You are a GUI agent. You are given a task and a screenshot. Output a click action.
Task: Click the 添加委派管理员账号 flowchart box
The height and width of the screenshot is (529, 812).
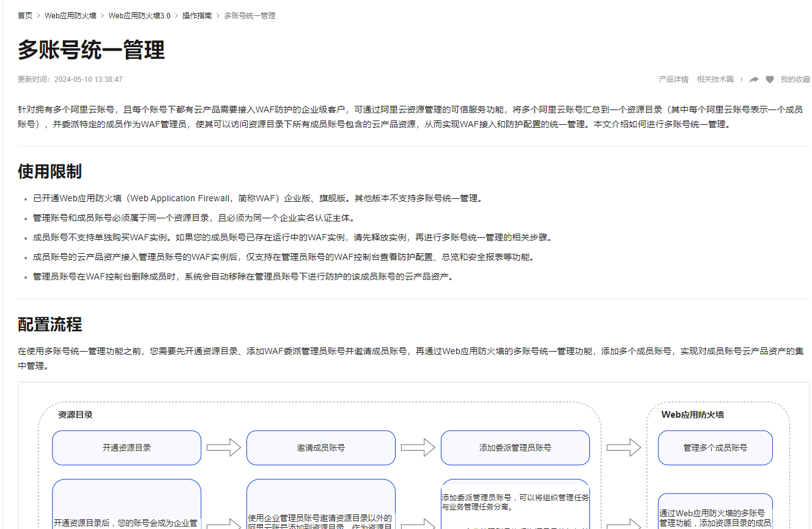(x=515, y=448)
